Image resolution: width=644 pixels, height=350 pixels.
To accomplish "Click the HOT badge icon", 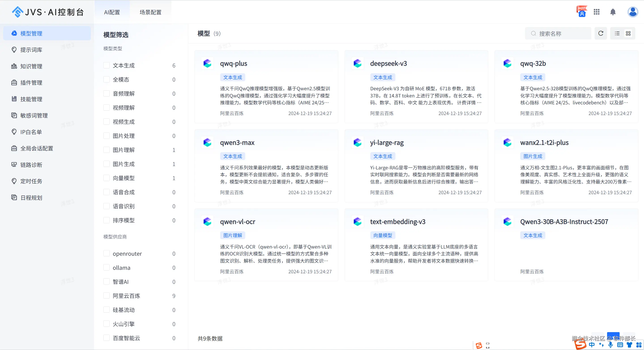I will [582, 11].
